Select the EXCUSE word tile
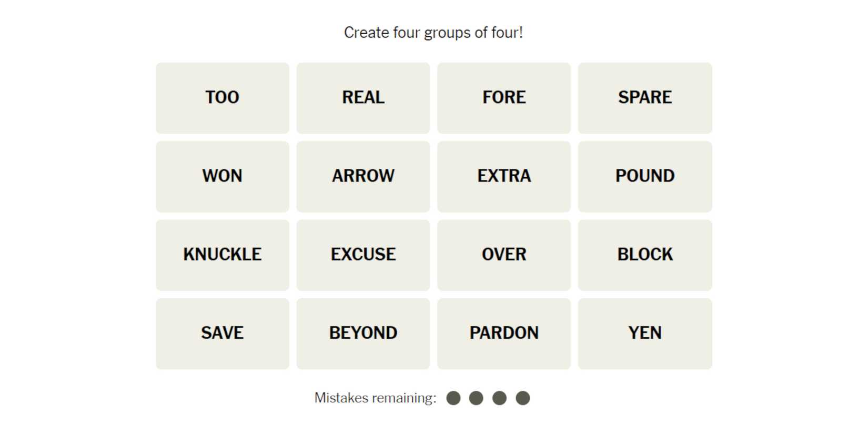 click(363, 255)
